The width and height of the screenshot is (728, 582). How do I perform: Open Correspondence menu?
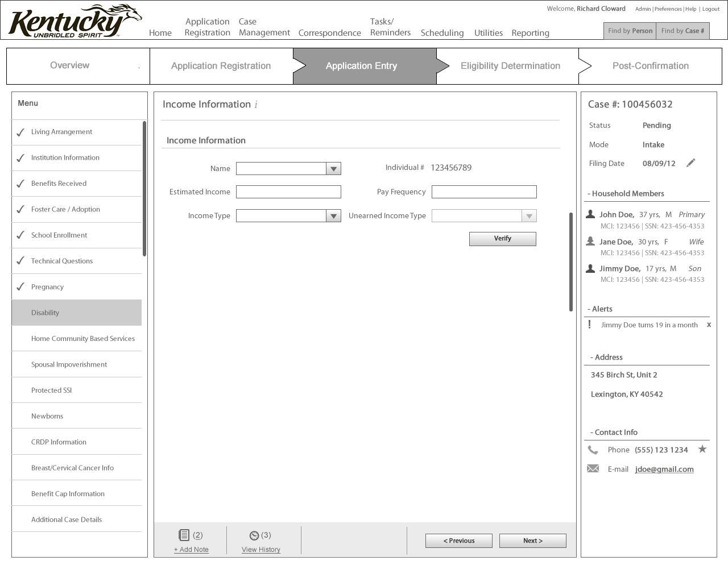point(330,33)
